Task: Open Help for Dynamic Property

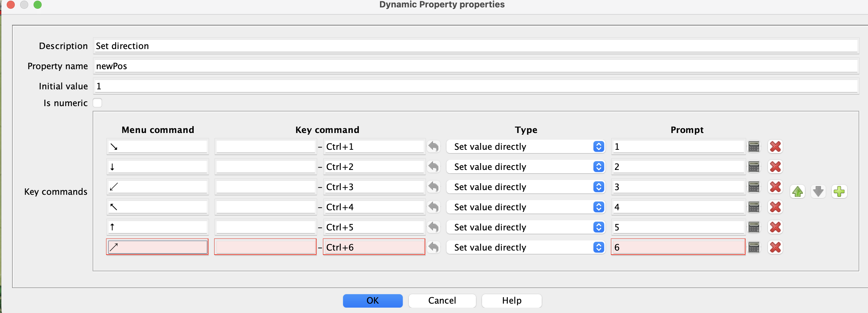Action: (x=511, y=301)
